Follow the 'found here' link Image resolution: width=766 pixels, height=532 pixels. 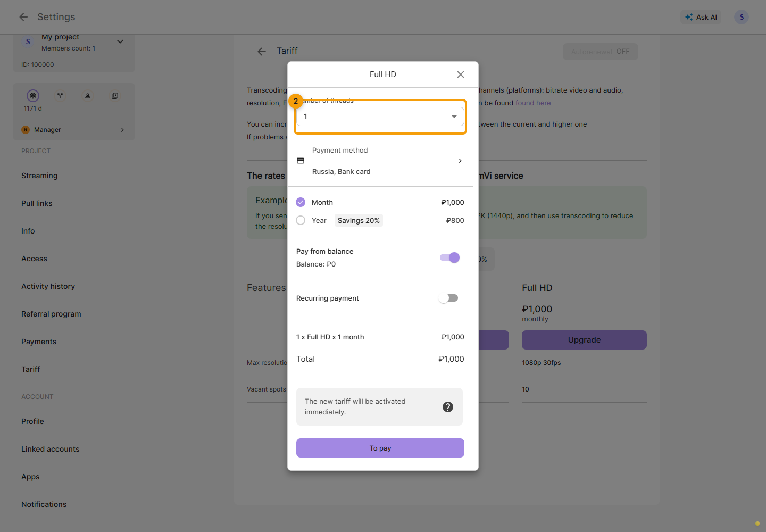point(533,103)
